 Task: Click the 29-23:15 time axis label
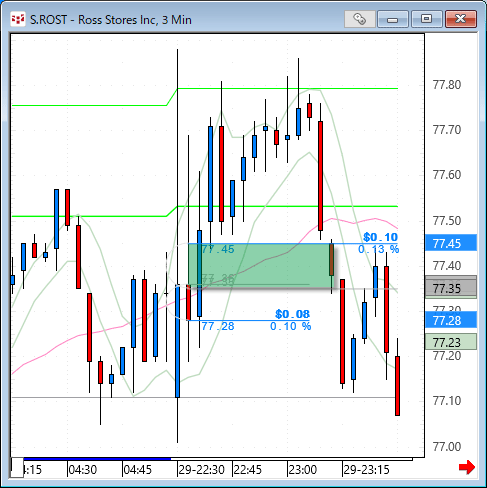366,470
